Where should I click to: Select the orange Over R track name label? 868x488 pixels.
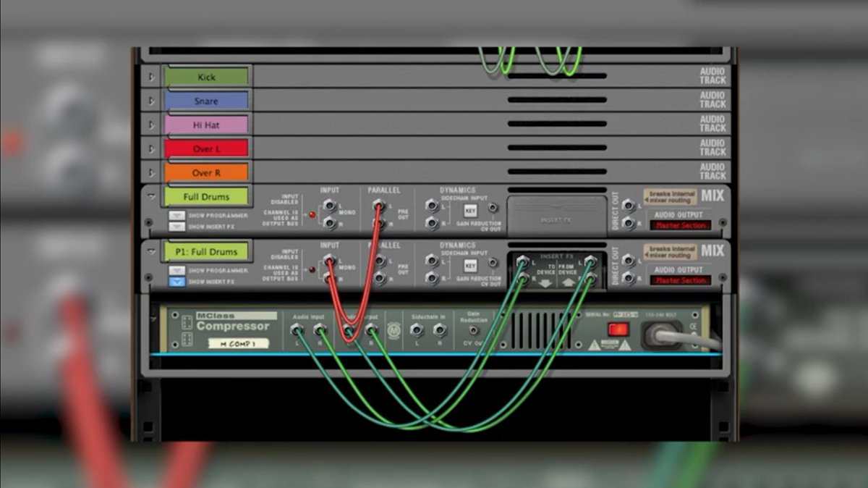[x=206, y=172]
